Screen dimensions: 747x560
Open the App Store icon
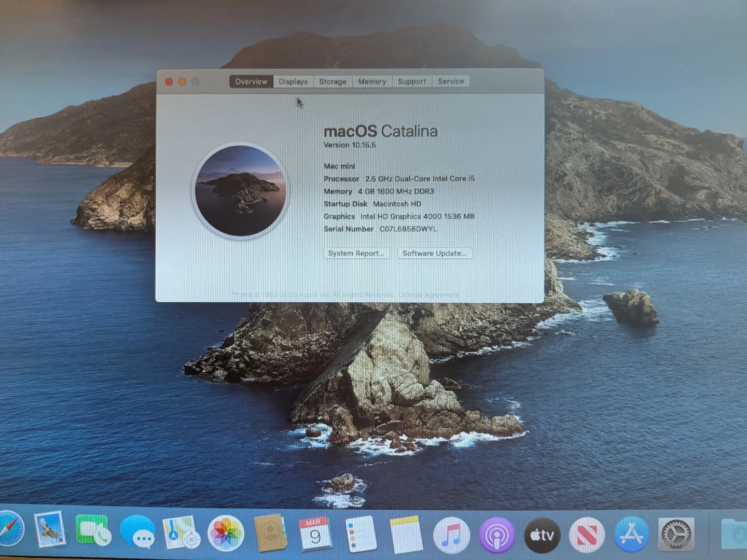tap(631, 535)
